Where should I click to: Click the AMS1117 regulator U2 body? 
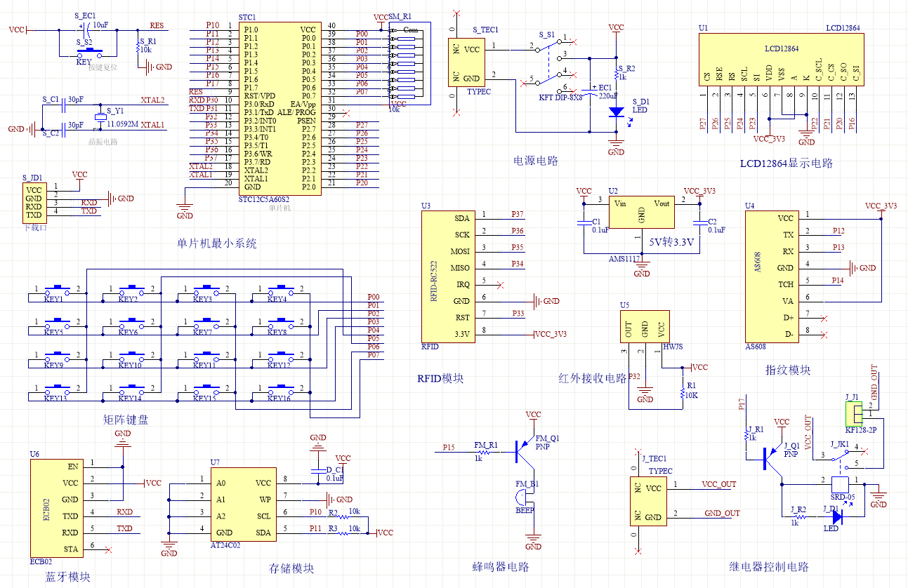641,213
